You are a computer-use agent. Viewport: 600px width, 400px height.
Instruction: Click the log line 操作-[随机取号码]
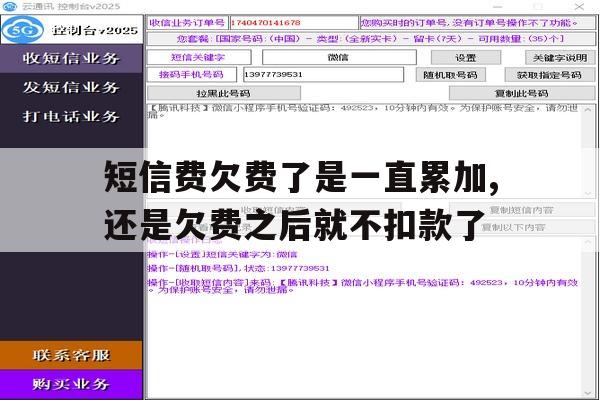(238, 268)
